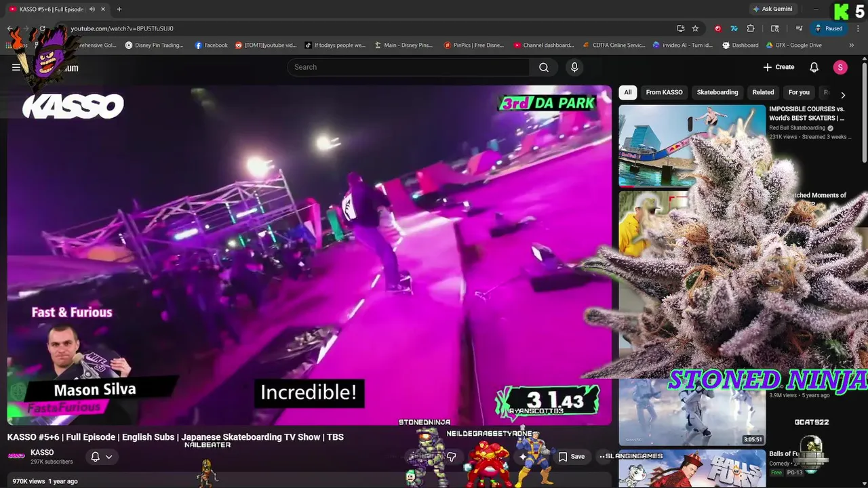Open the IMPOSSIBLE COURSES video title link
The height and width of the screenshot is (488, 868).
point(806,113)
